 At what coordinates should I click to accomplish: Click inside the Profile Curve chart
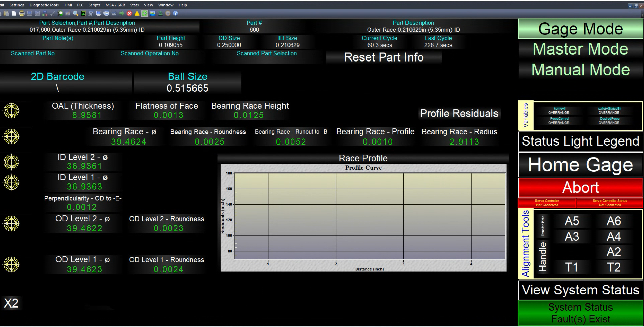coord(370,216)
